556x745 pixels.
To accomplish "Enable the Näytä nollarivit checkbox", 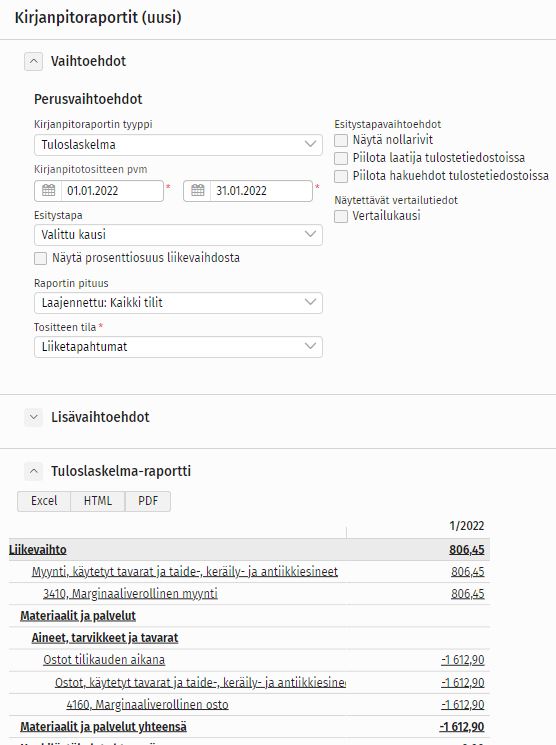I will [341, 140].
